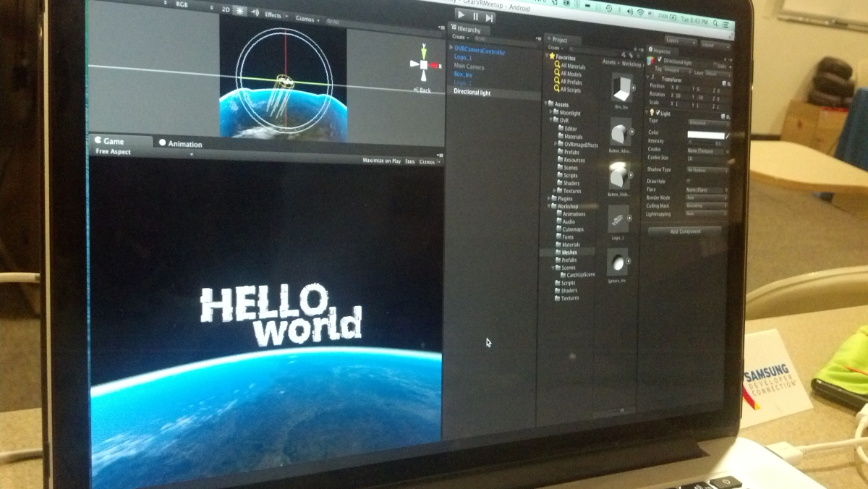The height and width of the screenshot is (489, 868).
Task: Click the Pause button in the toolbar
Action: point(476,16)
